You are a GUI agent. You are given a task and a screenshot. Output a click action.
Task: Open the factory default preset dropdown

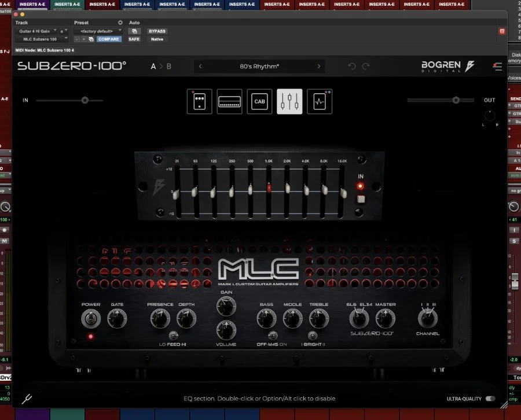pyautogui.click(x=98, y=31)
